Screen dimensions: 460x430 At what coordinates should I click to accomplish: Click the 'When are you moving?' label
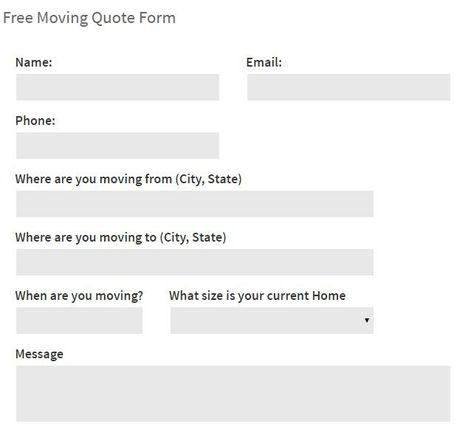point(79,296)
